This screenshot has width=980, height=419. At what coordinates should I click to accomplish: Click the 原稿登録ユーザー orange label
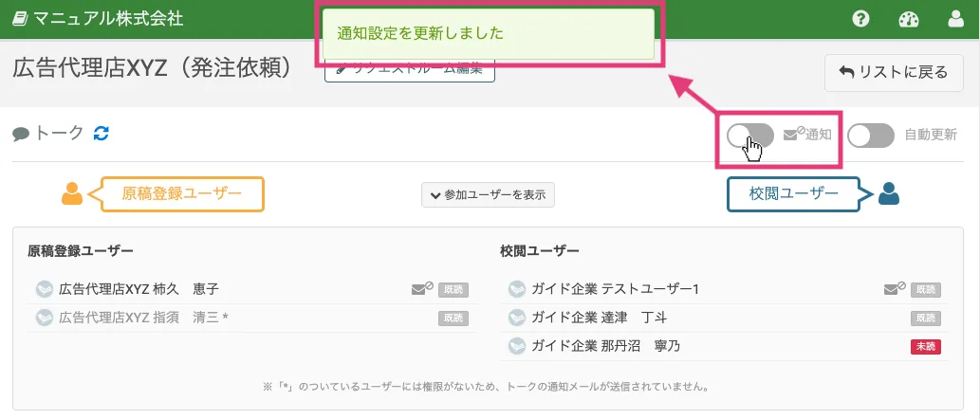click(x=181, y=193)
